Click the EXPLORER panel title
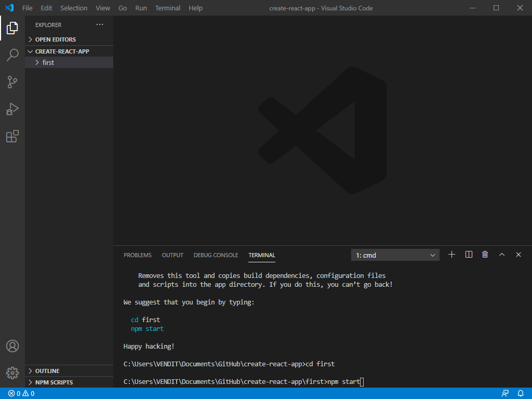Viewport: 532px width, 399px height. tap(48, 25)
